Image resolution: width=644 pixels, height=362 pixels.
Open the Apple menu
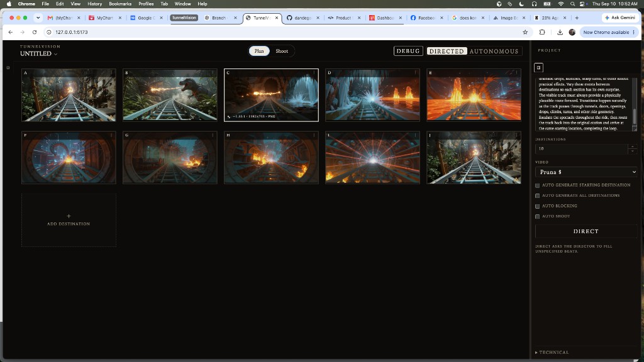coord(9,4)
